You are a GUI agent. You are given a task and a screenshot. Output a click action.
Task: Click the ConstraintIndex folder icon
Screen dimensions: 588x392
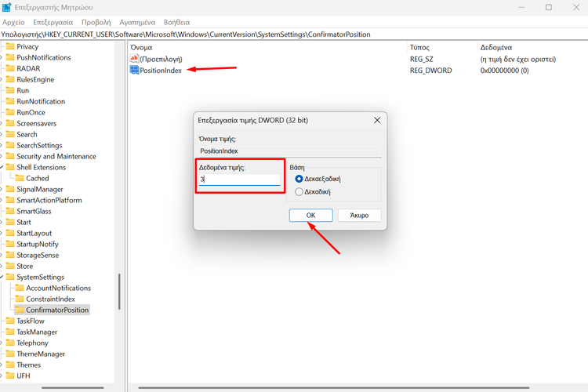click(x=20, y=299)
